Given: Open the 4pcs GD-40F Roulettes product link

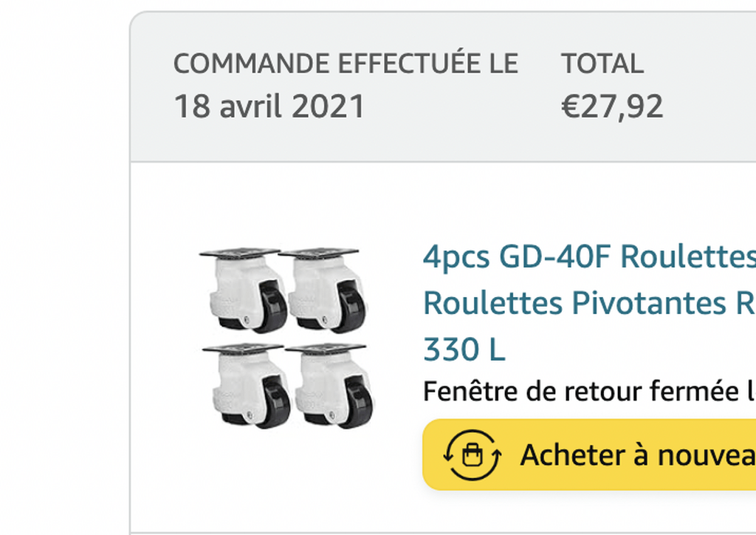Looking at the screenshot, I should tap(589, 256).
